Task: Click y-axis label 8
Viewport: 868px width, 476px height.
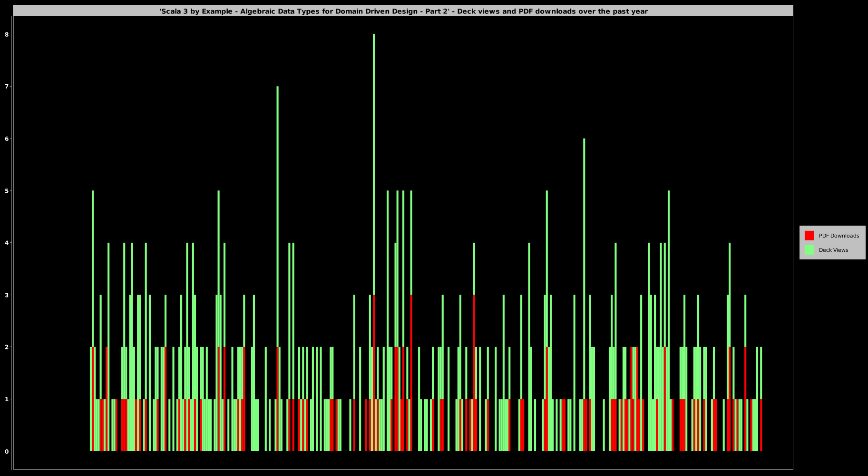Action: 7,34
